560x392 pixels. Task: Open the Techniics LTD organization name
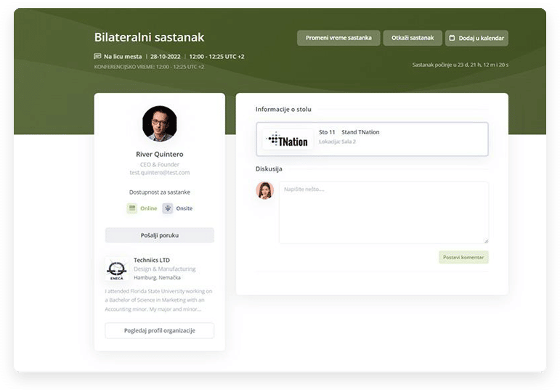pos(153,260)
